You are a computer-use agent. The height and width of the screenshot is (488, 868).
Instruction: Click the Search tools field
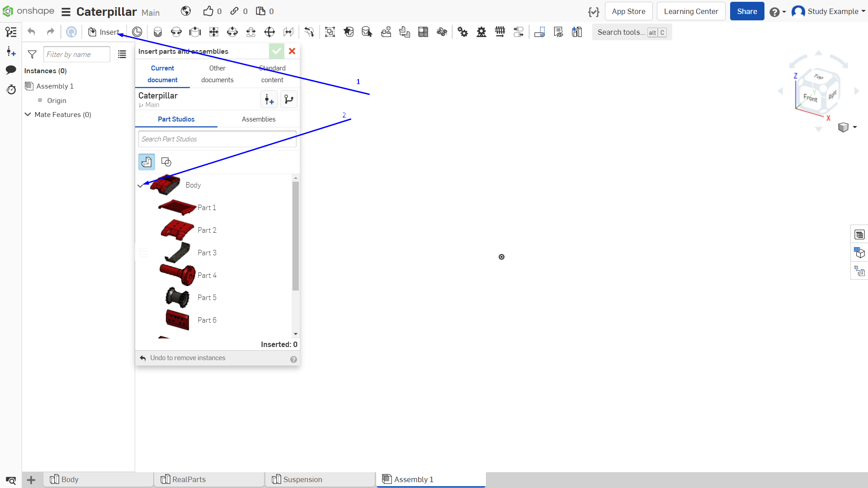tap(632, 32)
